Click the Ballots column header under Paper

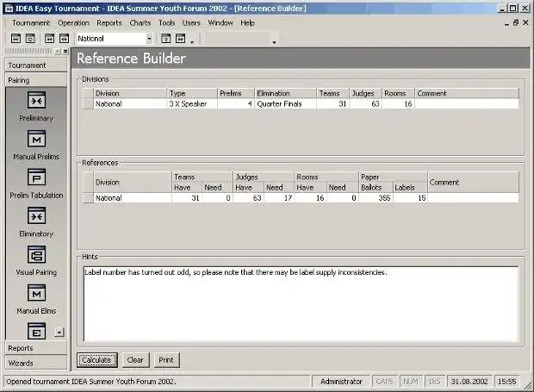376,187
